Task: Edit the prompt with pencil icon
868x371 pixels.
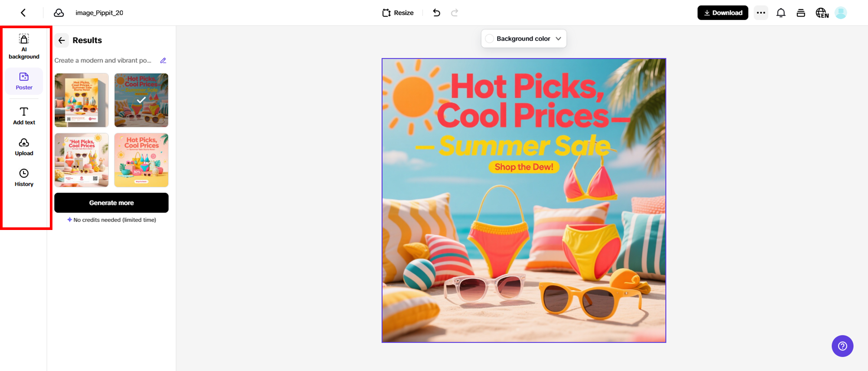Action: click(163, 60)
